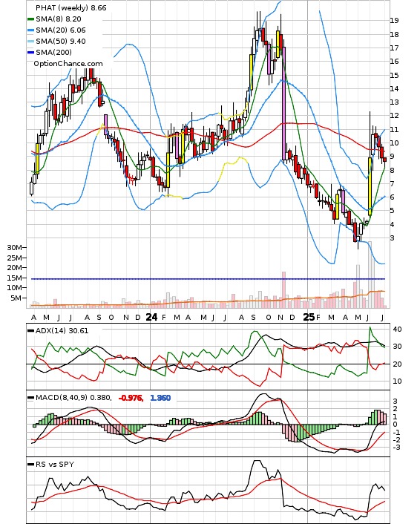Select the SMA(200) legend label

point(53,52)
